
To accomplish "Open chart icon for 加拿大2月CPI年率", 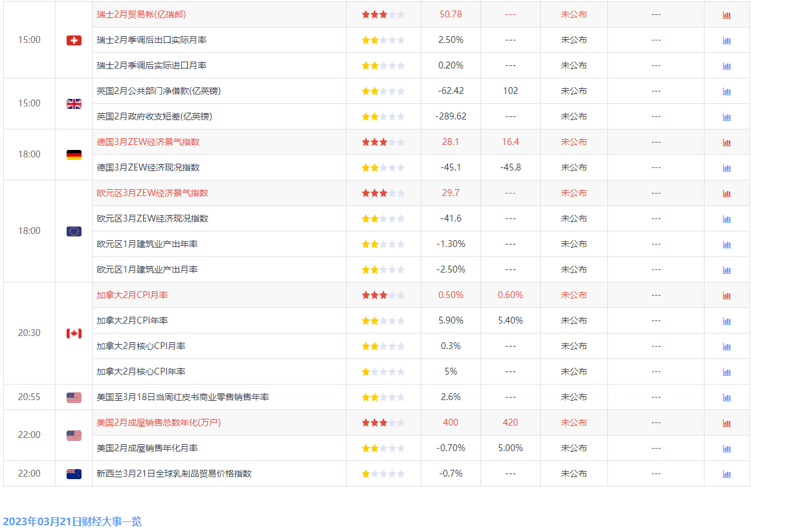I will (726, 321).
